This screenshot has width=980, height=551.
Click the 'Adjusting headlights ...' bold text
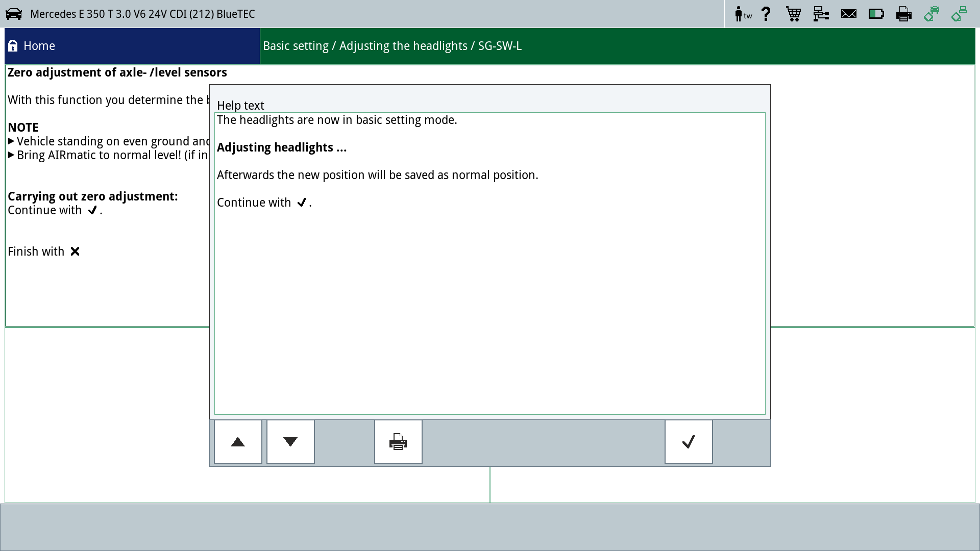click(282, 147)
